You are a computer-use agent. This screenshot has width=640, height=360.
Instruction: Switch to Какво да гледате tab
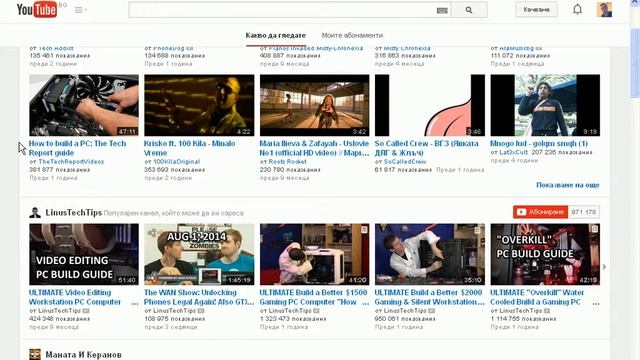(276, 36)
